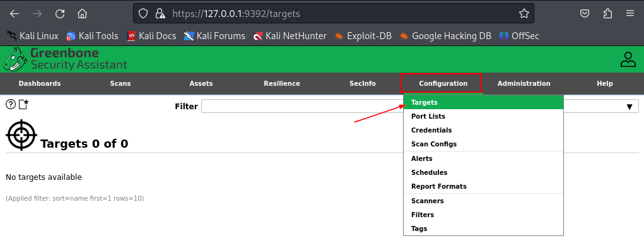
Task: Open the Kali Docs bookmark
Action: [151, 36]
